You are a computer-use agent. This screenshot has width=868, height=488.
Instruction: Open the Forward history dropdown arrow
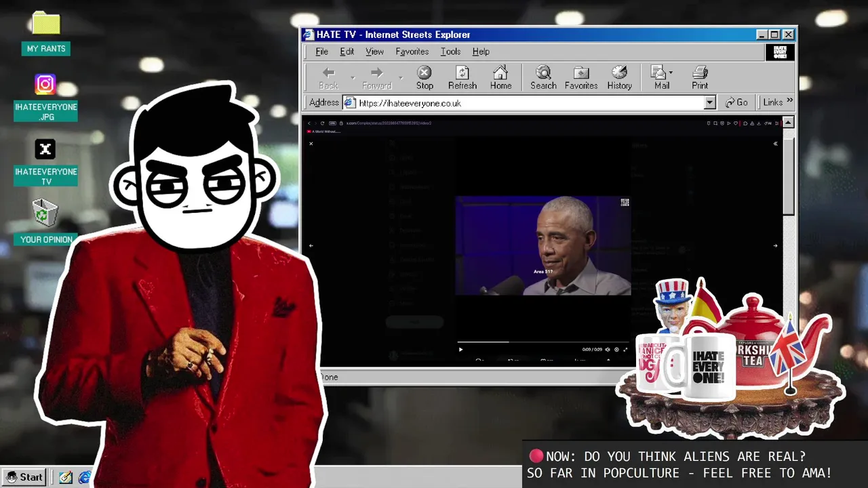tap(401, 78)
